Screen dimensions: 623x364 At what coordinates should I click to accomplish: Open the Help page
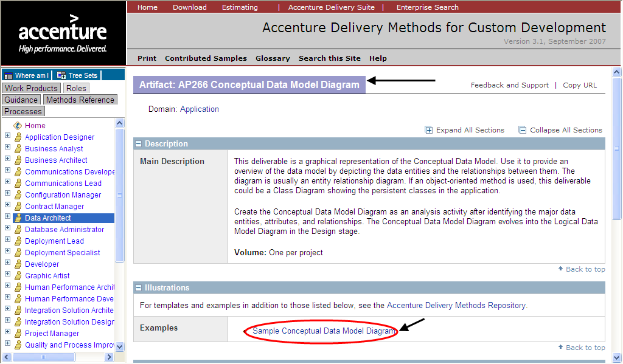click(x=378, y=58)
